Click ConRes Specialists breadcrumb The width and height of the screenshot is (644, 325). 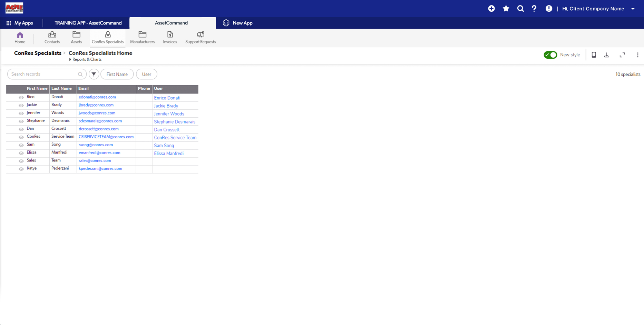point(38,53)
